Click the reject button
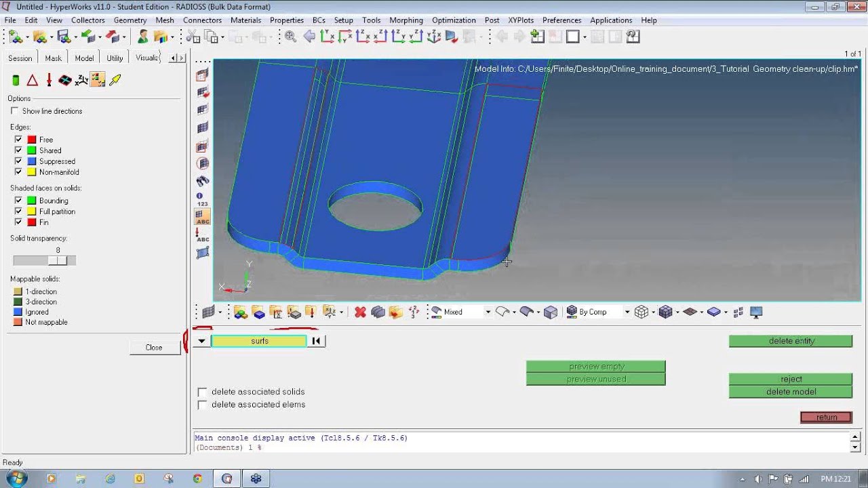Screen dimensions: 868x488 [x=791, y=379]
